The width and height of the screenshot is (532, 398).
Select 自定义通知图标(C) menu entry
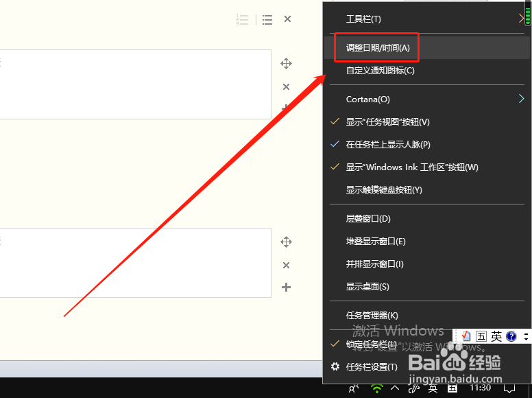(x=427, y=71)
